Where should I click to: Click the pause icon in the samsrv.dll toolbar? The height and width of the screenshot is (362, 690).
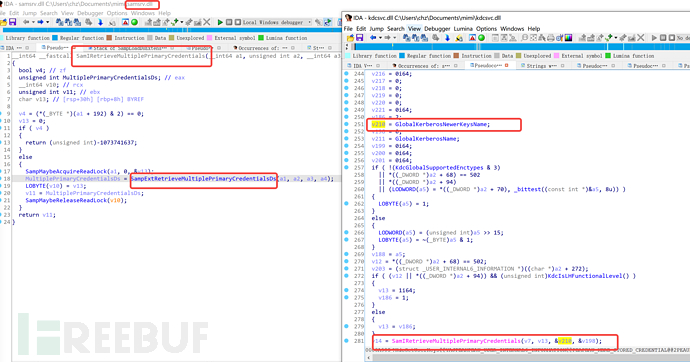[229, 22]
